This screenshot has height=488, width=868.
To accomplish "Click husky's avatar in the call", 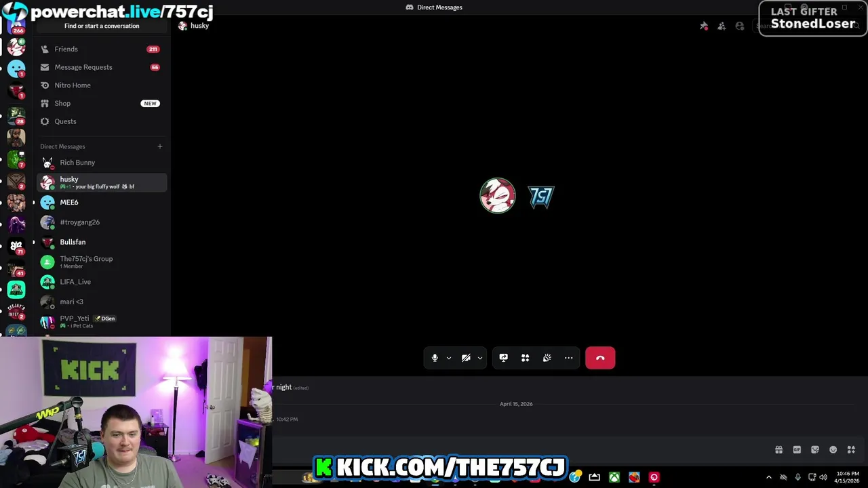I will (498, 196).
